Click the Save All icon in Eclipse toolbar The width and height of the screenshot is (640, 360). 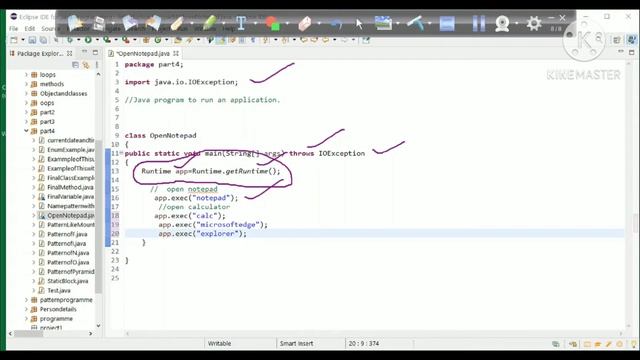coord(43,40)
